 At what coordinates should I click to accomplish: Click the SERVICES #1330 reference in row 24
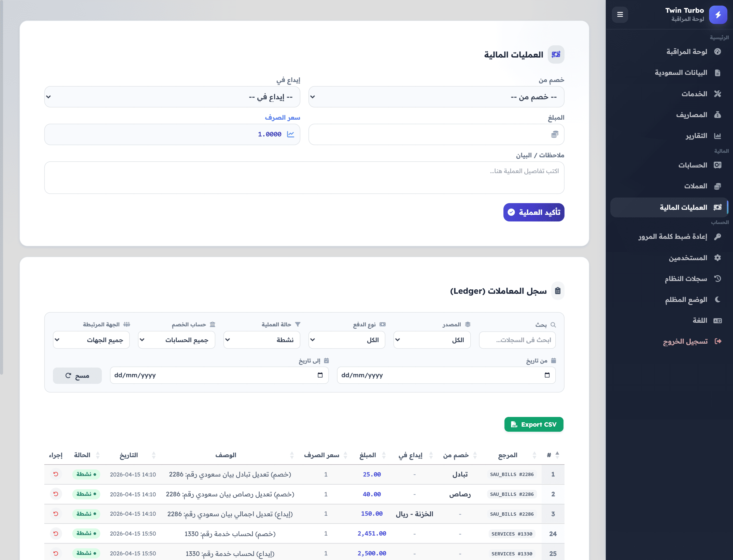[512, 534]
